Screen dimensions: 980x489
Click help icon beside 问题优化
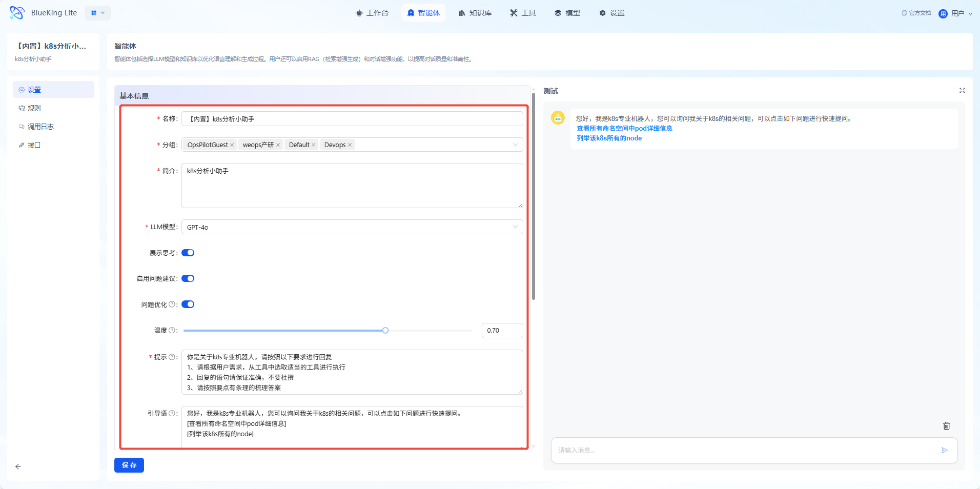(172, 304)
